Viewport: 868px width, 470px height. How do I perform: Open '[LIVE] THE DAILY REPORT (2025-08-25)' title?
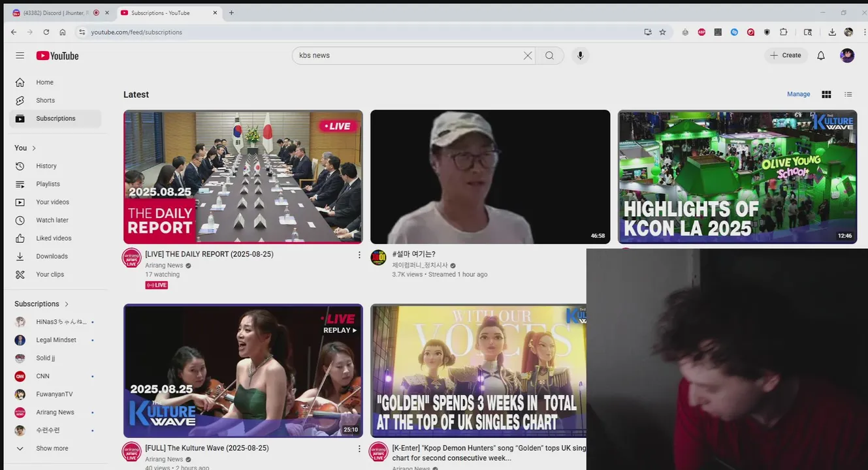(x=210, y=255)
